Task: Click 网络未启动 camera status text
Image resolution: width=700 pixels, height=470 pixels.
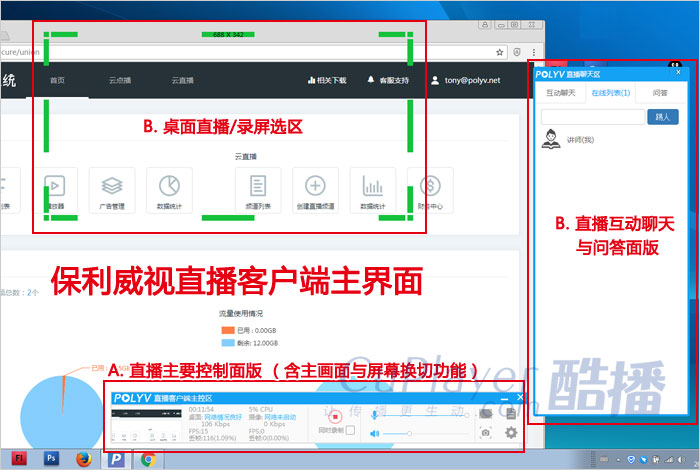Action: pyautogui.click(x=280, y=417)
